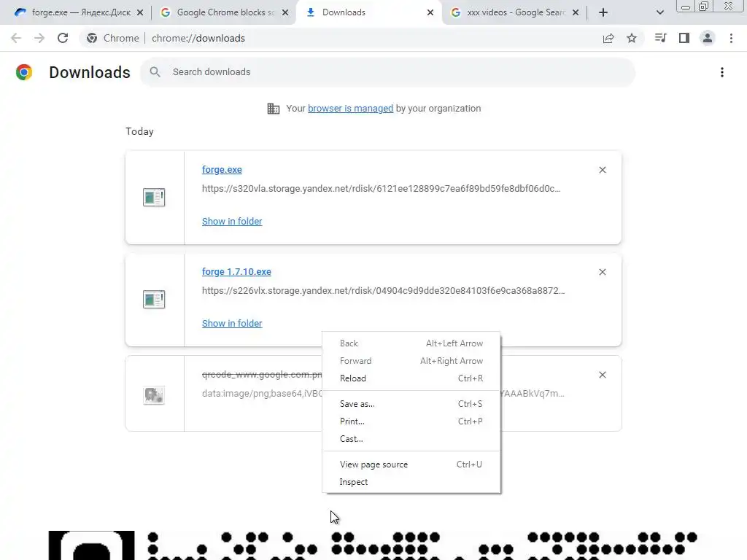Remove qrcode_www.google.com entry from list
747x560 pixels.
[x=603, y=375]
